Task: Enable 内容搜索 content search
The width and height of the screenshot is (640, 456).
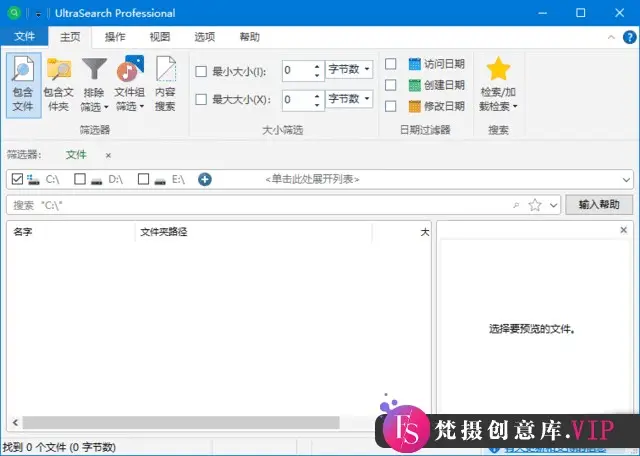Action: click(x=165, y=69)
